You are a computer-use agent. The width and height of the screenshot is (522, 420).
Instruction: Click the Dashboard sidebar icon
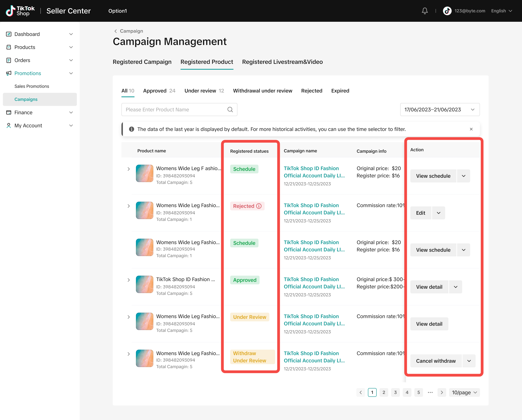click(9, 34)
